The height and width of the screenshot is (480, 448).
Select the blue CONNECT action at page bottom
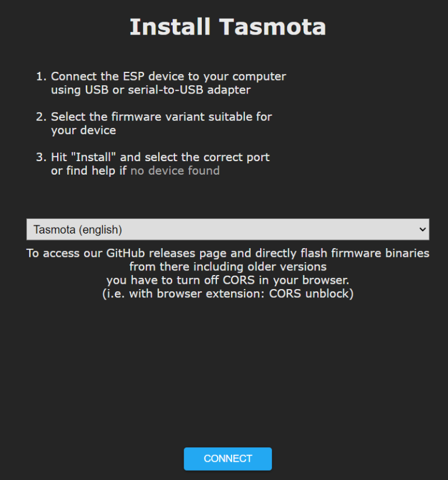[x=228, y=459]
